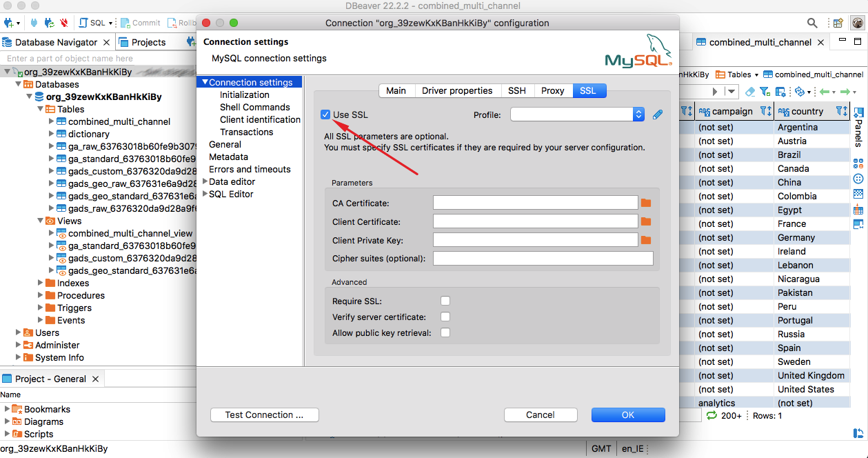Image resolution: width=868 pixels, height=458 pixels.
Task: Click the OK button
Action: tap(628, 415)
